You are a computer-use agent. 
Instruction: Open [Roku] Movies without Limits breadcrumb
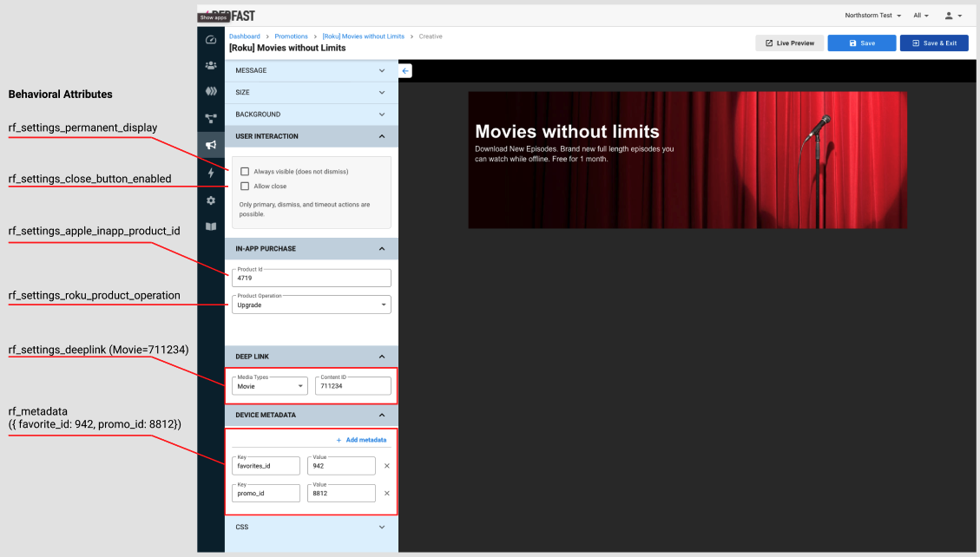(363, 36)
